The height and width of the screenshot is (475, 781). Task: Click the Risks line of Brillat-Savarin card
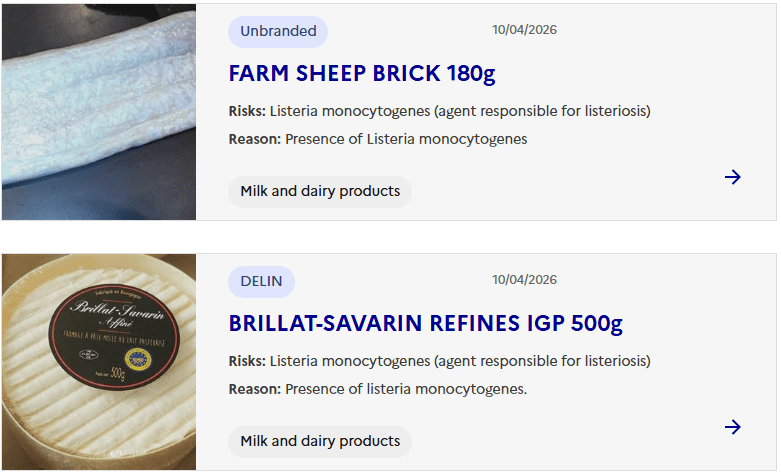click(x=439, y=361)
